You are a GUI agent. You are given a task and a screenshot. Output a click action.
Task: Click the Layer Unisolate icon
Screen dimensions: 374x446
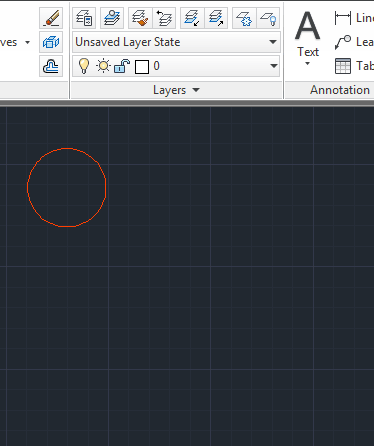(216, 18)
